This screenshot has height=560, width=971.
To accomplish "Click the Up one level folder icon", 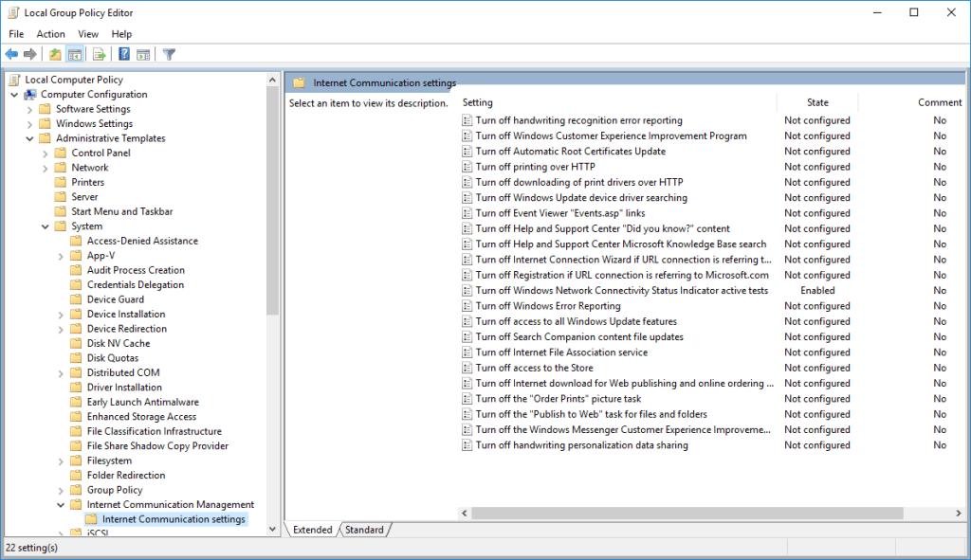I will click(x=55, y=54).
